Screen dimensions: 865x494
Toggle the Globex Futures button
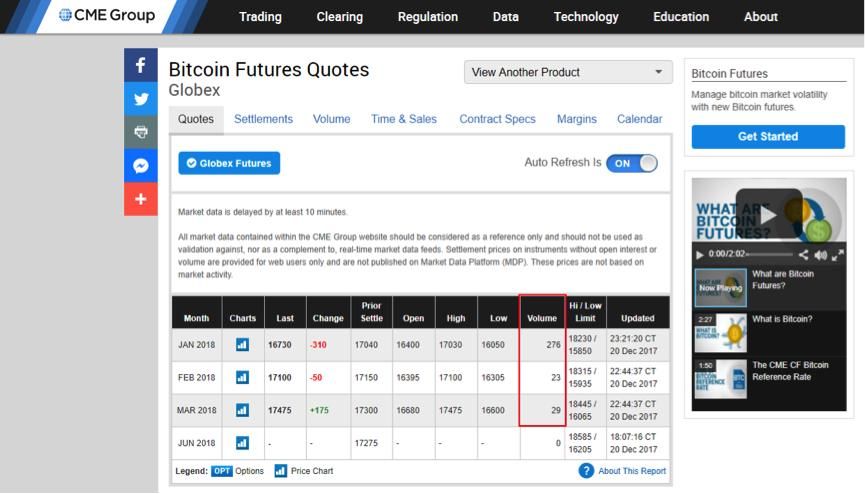(x=229, y=163)
